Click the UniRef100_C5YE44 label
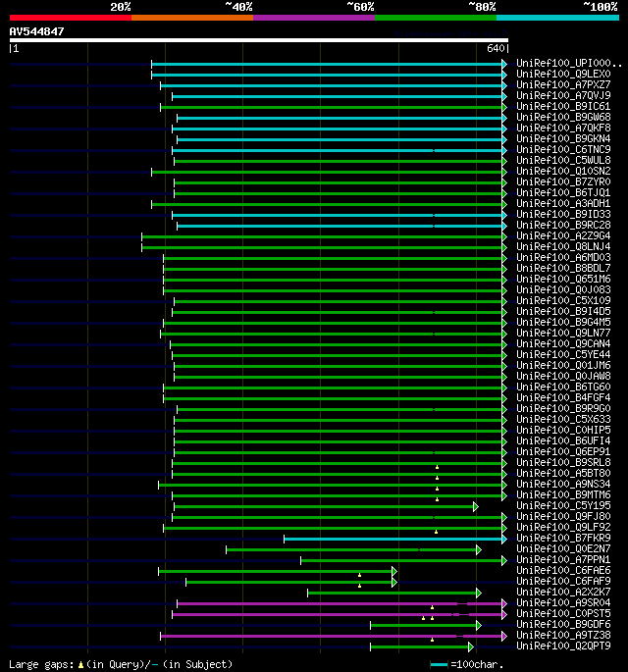This screenshot has height=672, width=628. click(x=563, y=354)
